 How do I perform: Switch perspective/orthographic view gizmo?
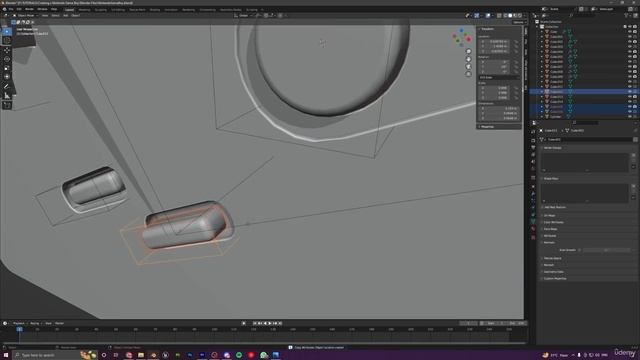tap(469, 74)
